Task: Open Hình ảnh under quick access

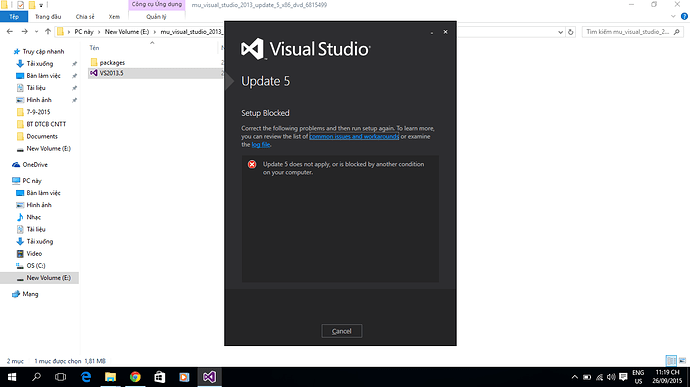Action: pyautogui.click(x=39, y=100)
